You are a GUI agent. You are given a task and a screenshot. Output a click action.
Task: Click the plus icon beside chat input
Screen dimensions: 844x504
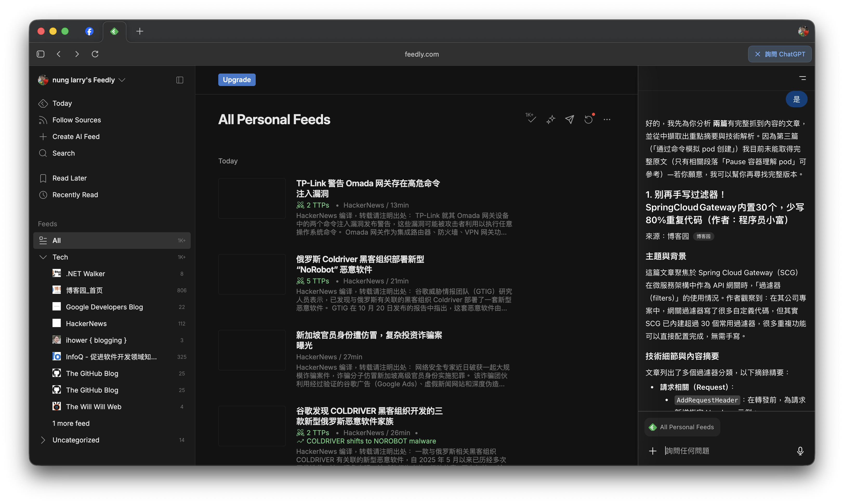(x=652, y=451)
